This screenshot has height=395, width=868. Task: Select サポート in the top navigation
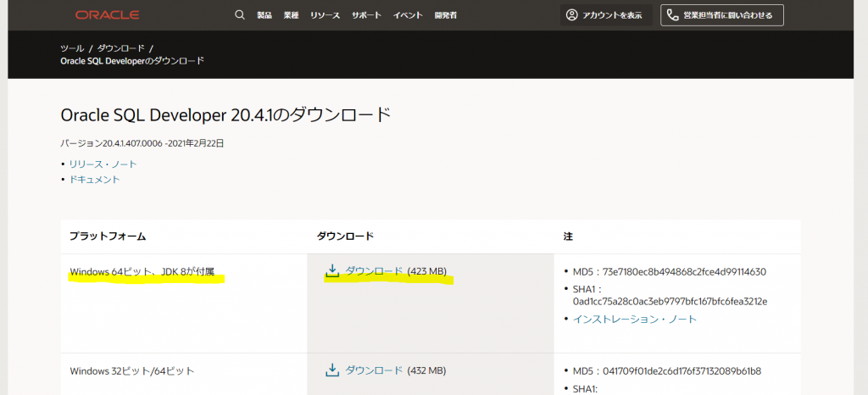pyautogui.click(x=366, y=15)
